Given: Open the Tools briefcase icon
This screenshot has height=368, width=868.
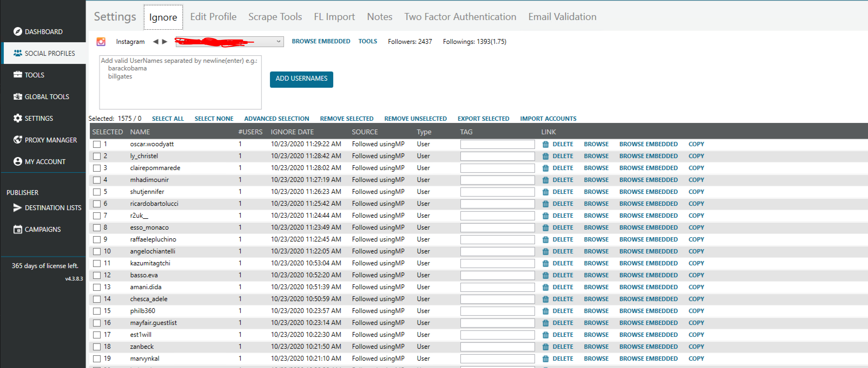Looking at the screenshot, I should pos(18,74).
